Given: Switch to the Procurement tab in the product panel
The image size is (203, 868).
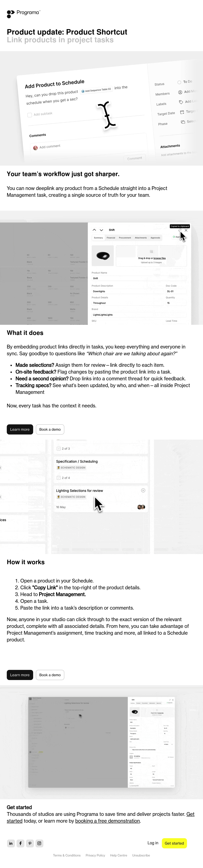Looking at the screenshot, I should point(125,238).
